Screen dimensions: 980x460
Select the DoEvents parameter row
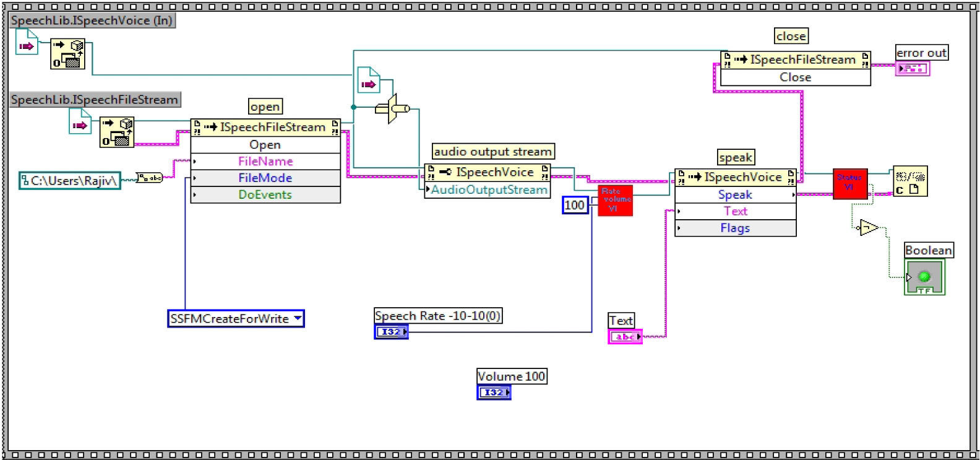pos(265,194)
